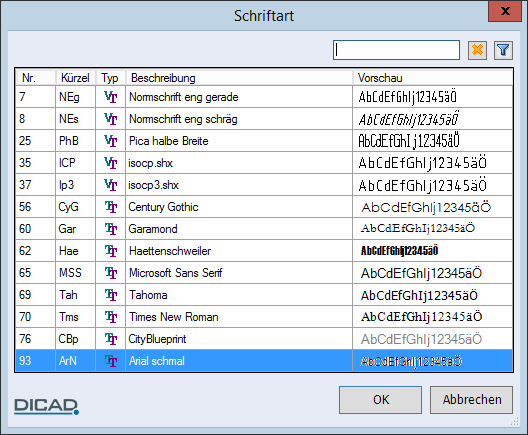The image size is (528, 435).
Task: Choose the Times New Roman entry
Action: (x=264, y=317)
